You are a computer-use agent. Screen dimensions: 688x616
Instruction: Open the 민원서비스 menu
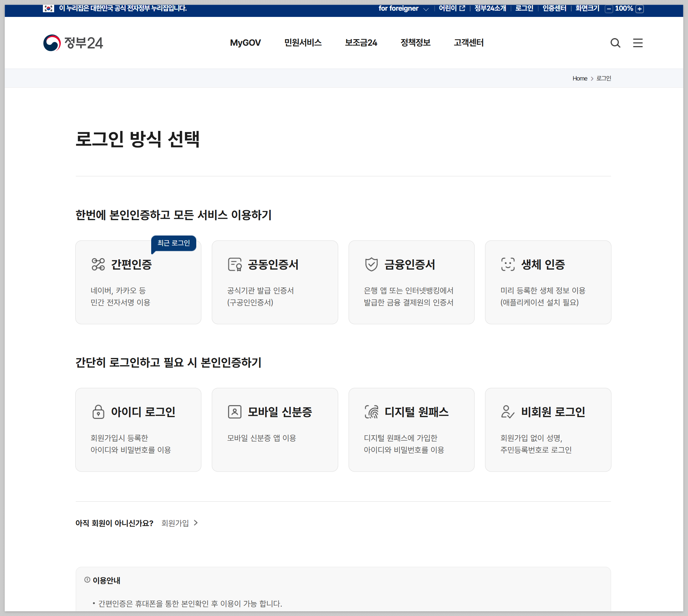pos(303,43)
